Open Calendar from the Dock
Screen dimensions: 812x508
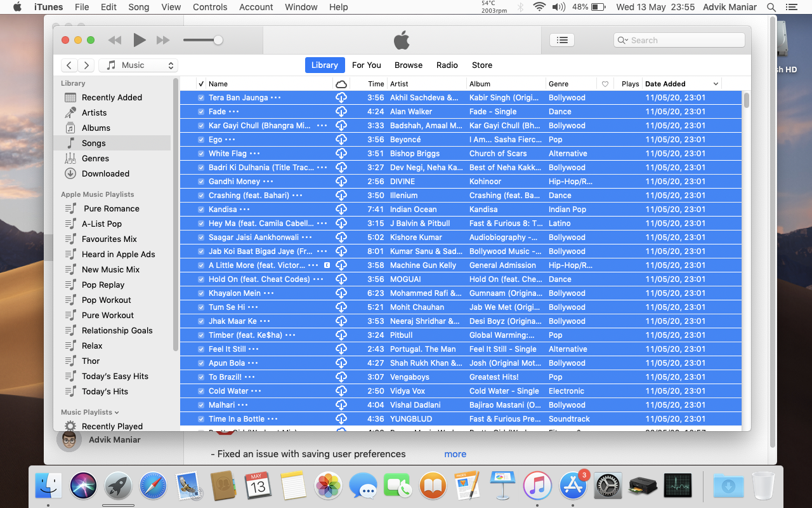[258, 486]
